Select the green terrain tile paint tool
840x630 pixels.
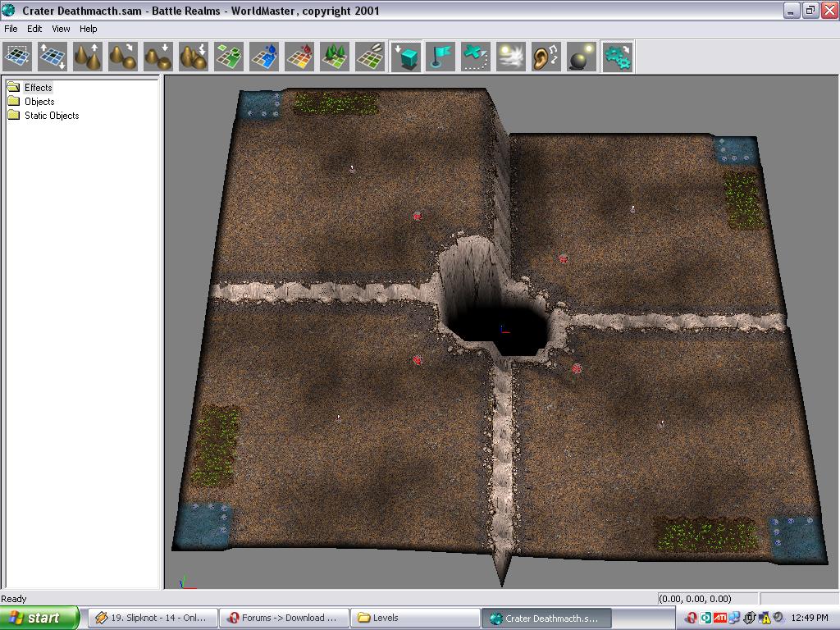pyautogui.click(x=230, y=57)
